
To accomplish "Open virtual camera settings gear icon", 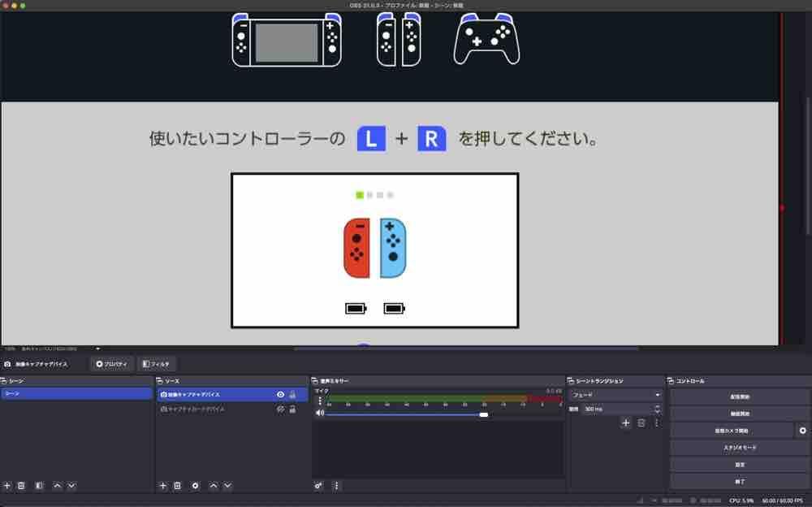I will 803,431.
